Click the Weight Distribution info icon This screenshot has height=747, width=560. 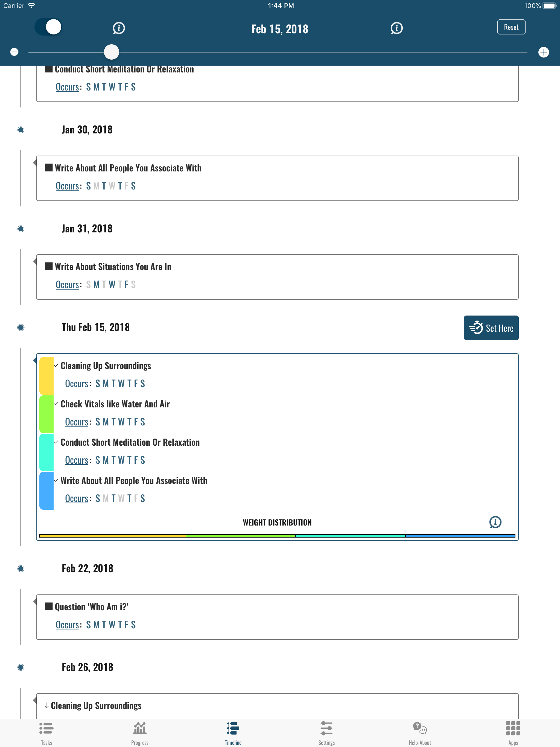[495, 522]
